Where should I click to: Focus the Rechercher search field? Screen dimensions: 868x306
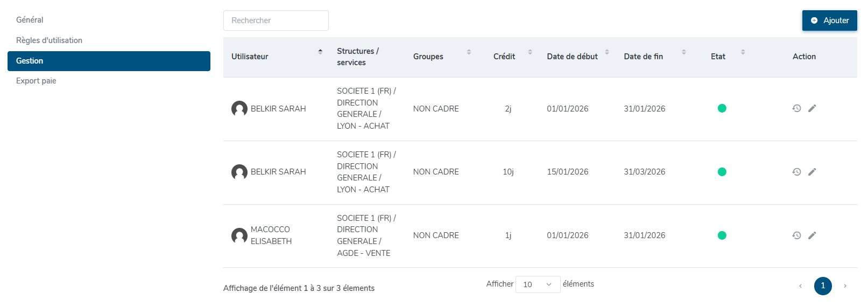tap(276, 20)
